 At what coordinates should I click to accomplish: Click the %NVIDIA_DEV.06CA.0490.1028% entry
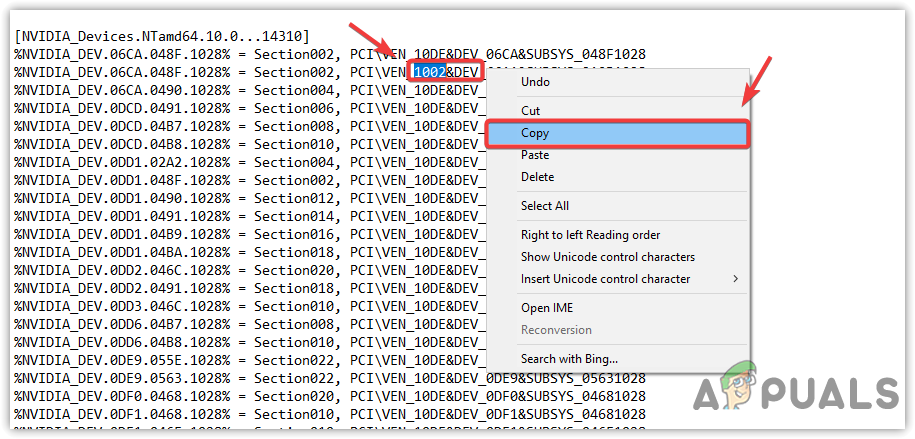(121, 90)
